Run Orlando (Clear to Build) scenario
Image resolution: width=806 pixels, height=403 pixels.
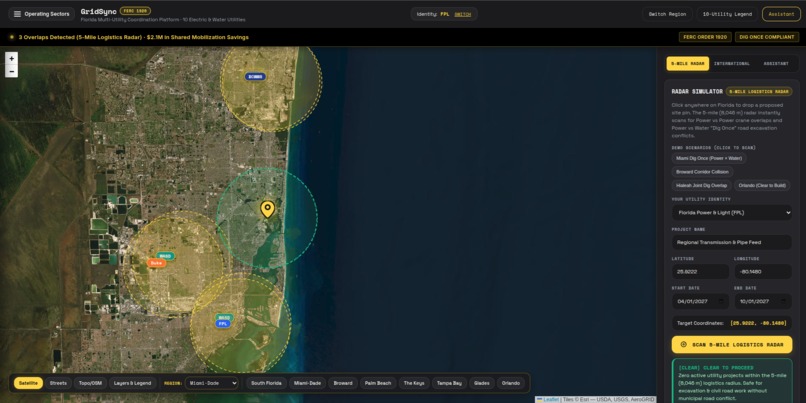[x=762, y=186]
